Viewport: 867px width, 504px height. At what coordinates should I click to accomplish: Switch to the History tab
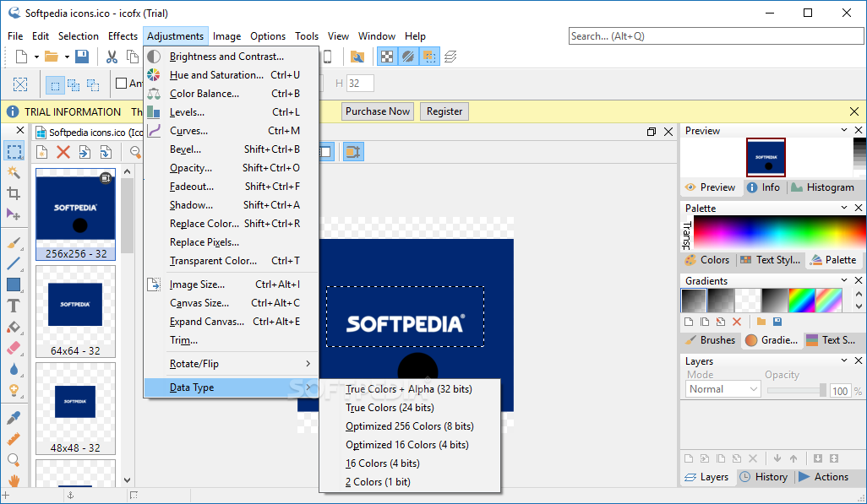tap(764, 477)
